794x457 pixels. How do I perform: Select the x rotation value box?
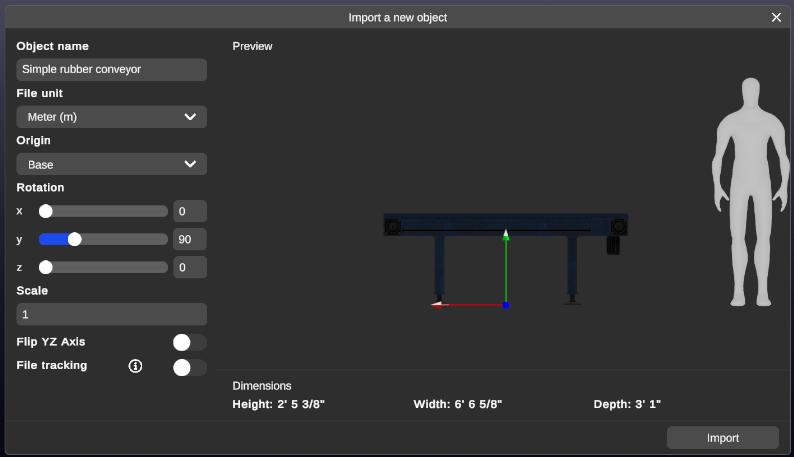point(189,211)
